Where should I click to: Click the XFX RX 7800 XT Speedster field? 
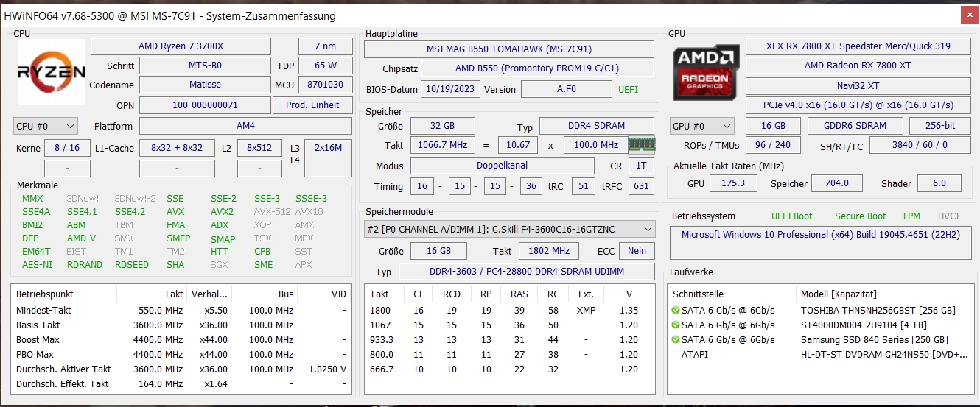pyautogui.click(x=857, y=46)
